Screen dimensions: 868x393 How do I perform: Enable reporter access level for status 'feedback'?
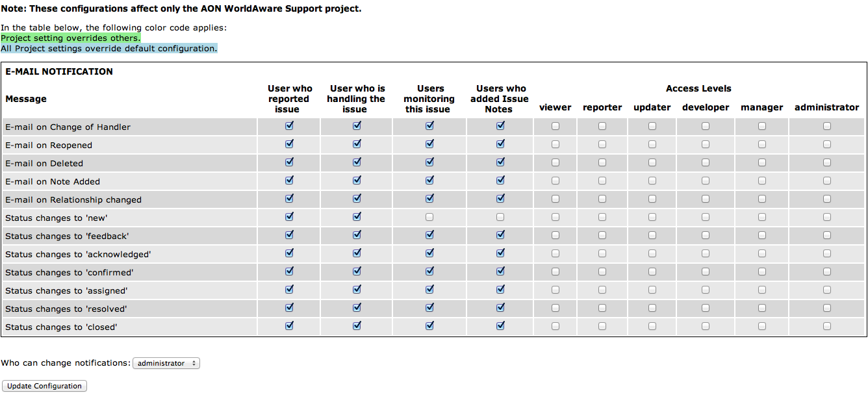602,236
